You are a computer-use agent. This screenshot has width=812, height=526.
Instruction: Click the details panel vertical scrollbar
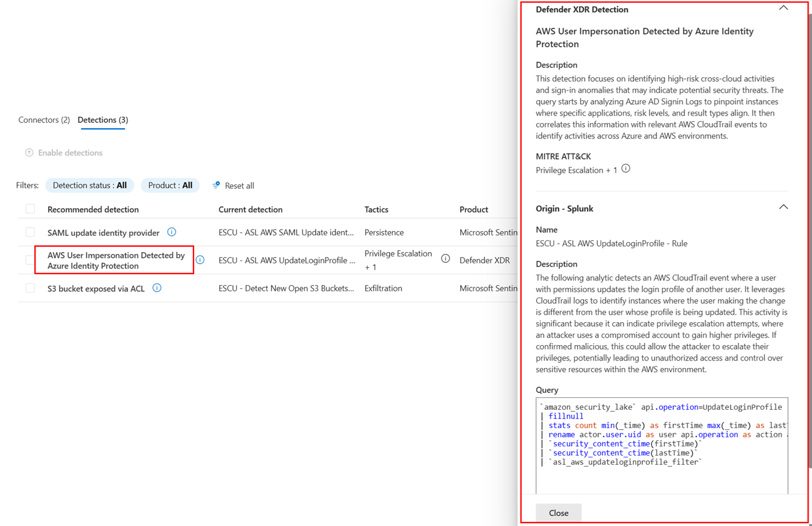[810, 240]
